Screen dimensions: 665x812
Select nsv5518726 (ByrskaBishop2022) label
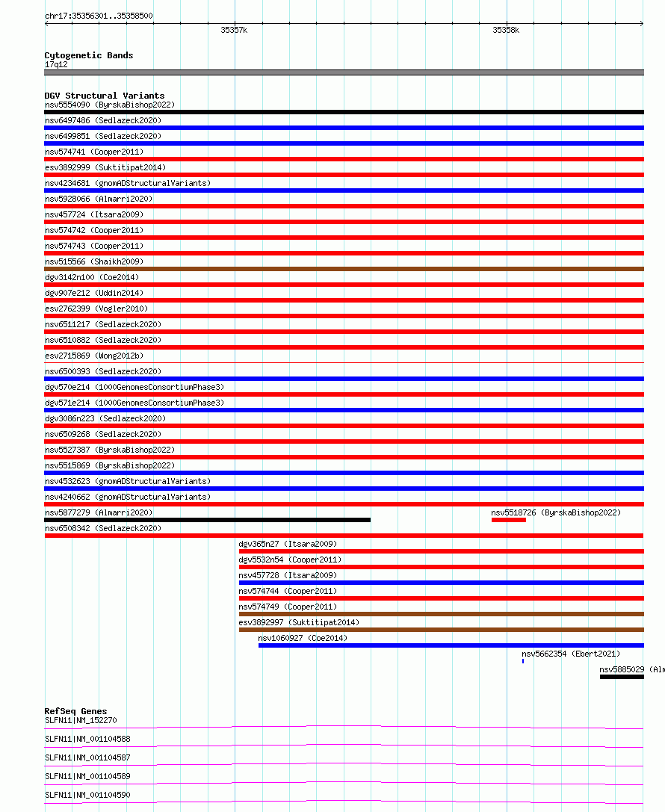(556, 512)
